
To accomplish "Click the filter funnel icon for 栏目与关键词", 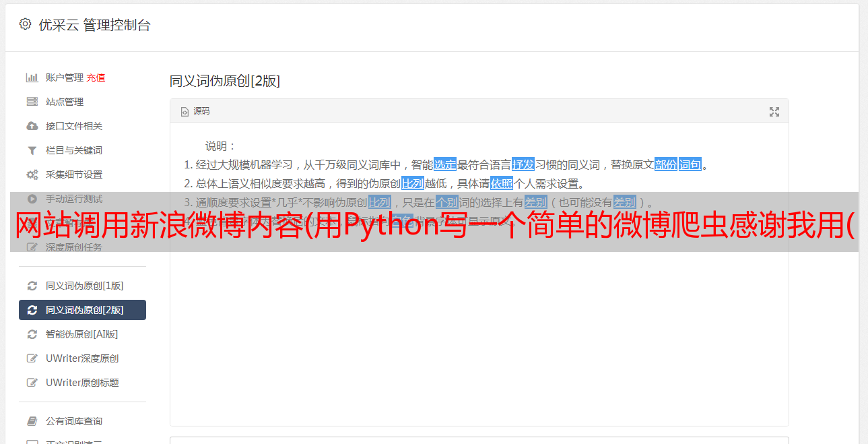I will tap(32, 150).
